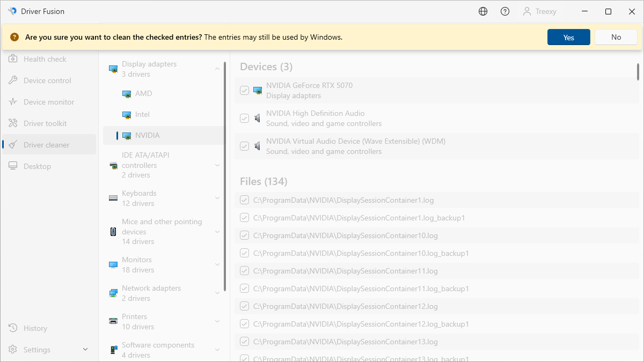Screen dimensions: 644x362
Task: Select the Intel display adapter entry
Action: tap(142, 114)
